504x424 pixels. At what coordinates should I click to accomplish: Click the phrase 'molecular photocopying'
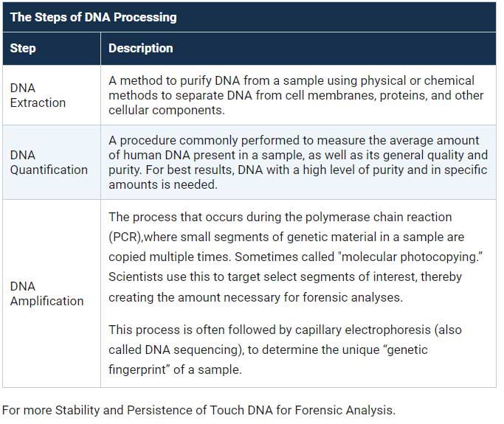[x=409, y=257]
